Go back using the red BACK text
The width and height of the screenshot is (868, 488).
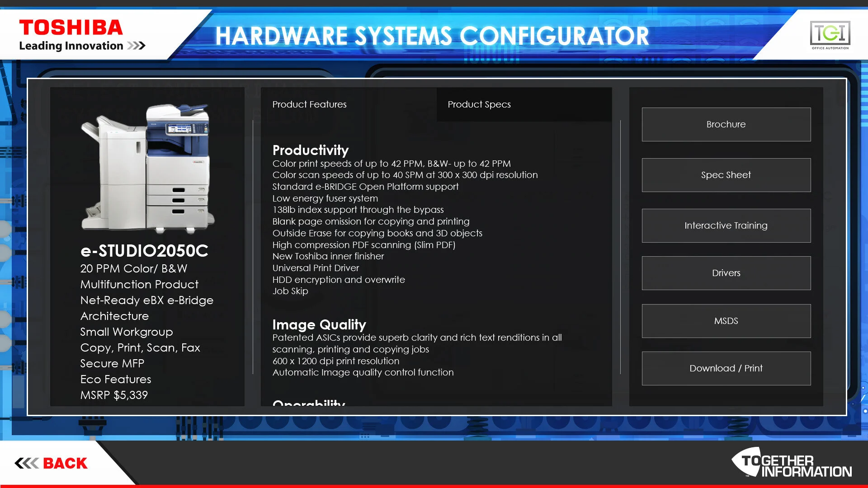pos(65,463)
